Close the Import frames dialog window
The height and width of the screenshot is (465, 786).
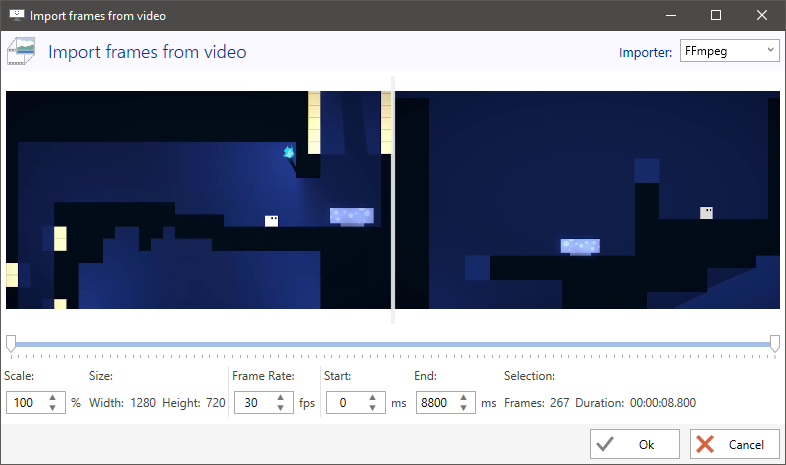tap(762, 15)
